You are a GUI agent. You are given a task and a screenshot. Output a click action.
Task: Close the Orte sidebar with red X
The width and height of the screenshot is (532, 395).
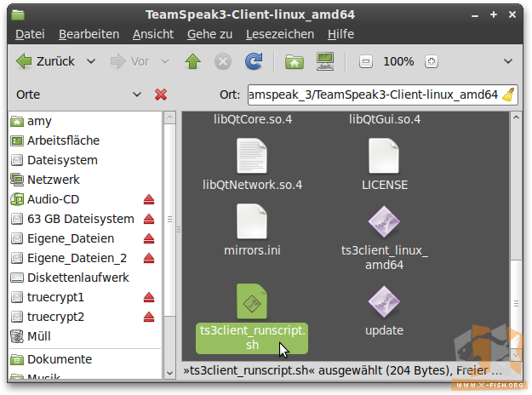161,94
